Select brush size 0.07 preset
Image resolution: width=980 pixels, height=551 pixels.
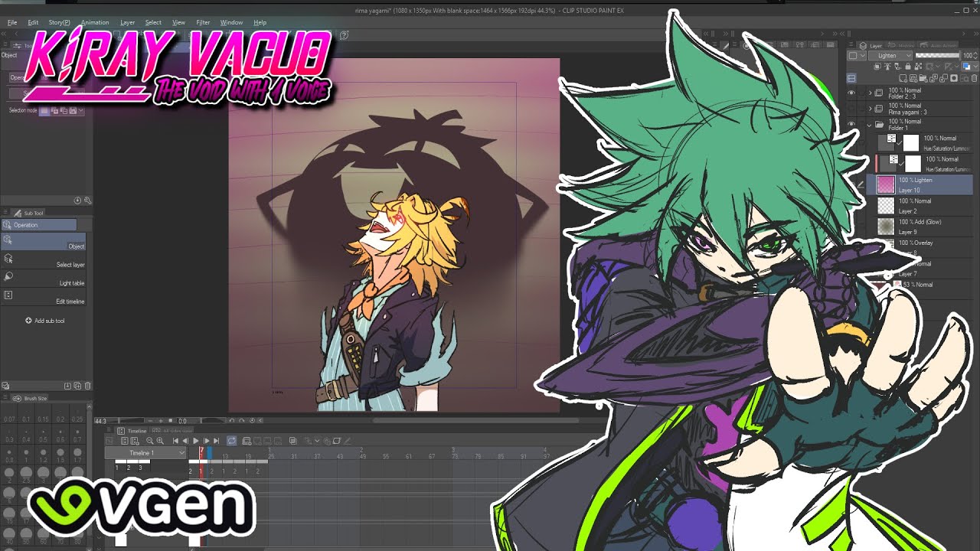(x=9, y=413)
